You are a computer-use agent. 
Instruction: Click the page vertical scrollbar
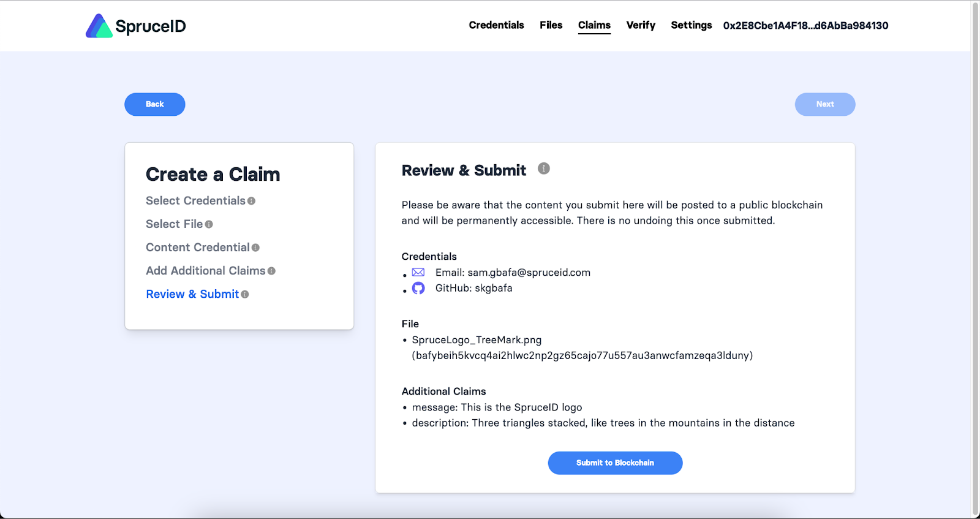(975, 259)
